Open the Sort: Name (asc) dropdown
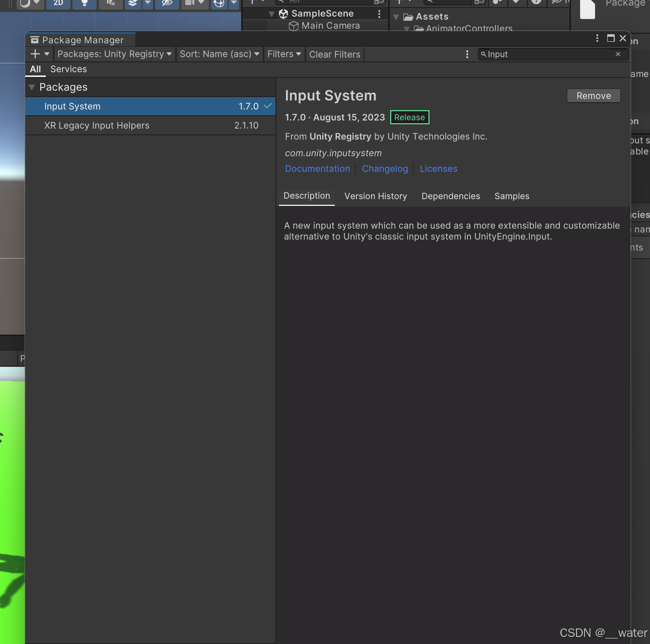 220,54
